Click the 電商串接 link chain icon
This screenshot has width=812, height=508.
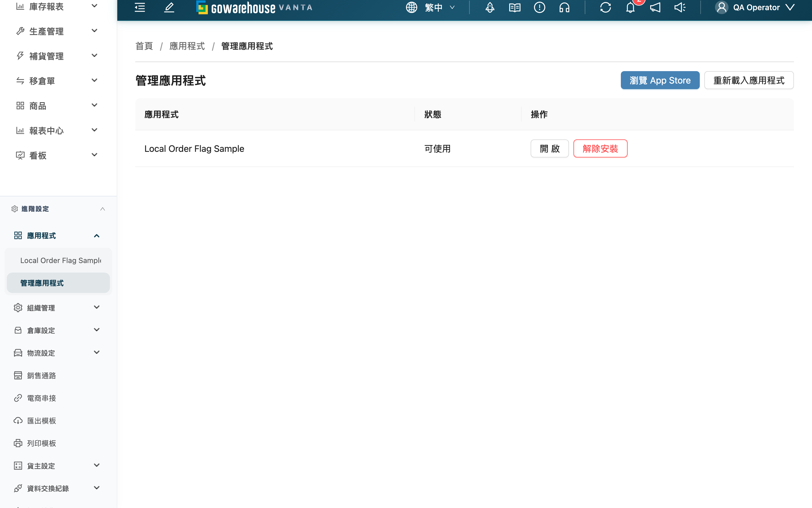(18, 398)
